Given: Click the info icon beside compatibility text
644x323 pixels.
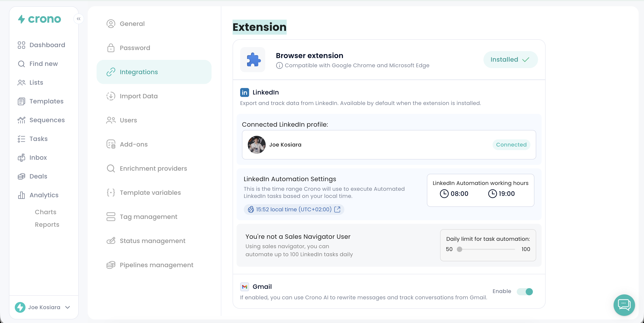Looking at the screenshot, I should point(279,65).
